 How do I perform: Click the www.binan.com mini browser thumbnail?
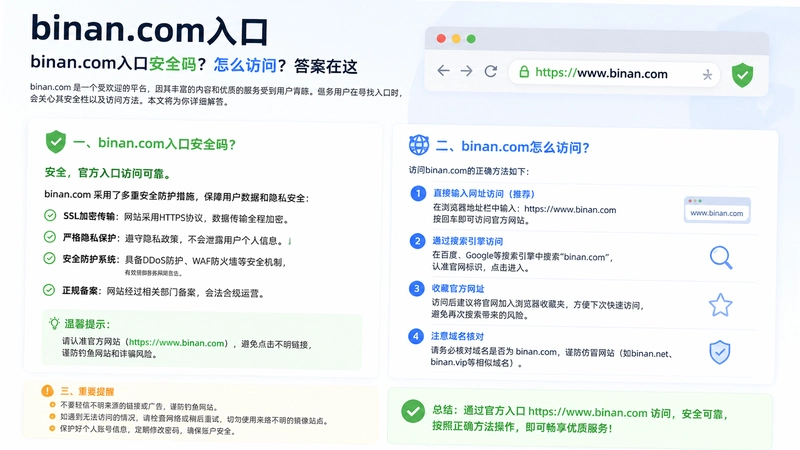717,210
